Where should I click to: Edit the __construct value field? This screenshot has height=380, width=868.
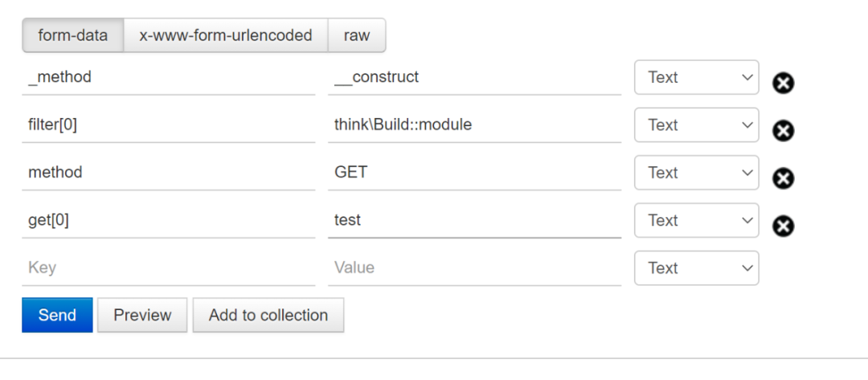(474, 77)
